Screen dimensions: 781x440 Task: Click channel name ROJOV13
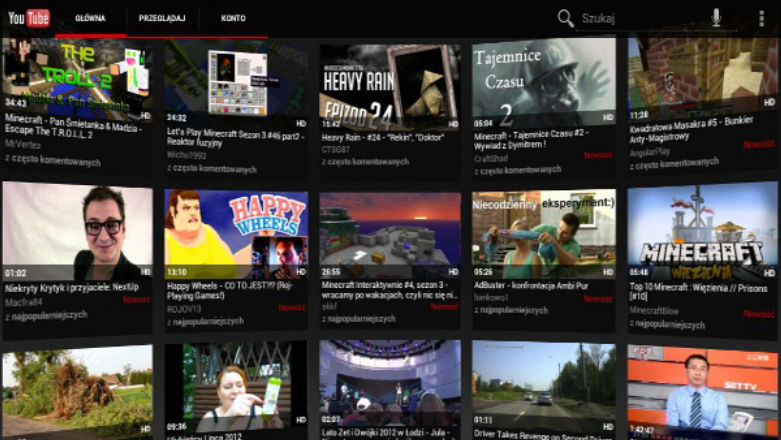[184, 309]
